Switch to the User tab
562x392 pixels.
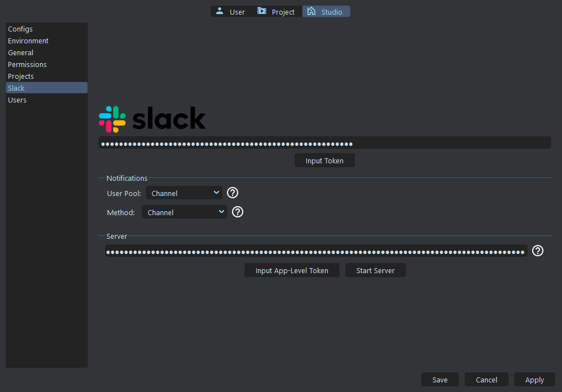[231, 11]
